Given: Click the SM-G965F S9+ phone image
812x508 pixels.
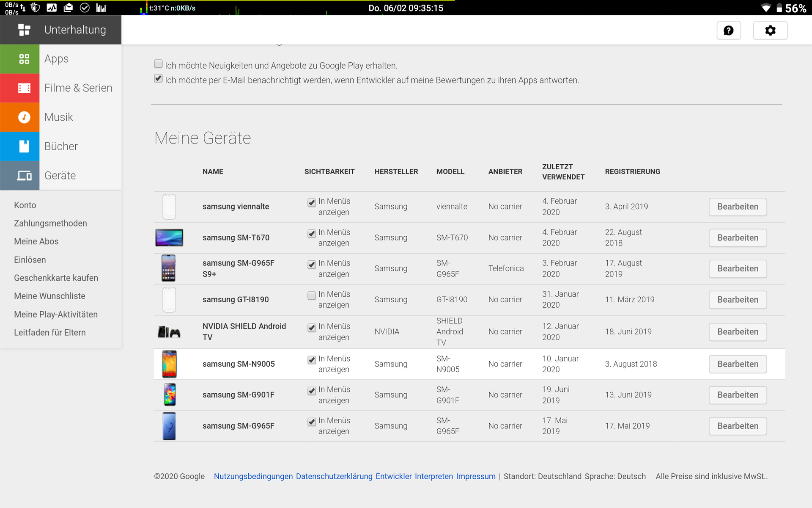Looking at the screenshot, I should pos(169,268).
